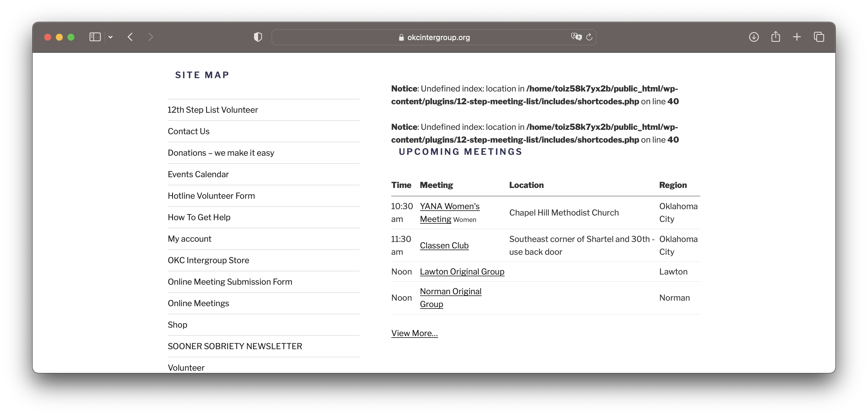Click the back navigation arrow
Screen dimensions: 868x416
(x=131, y=37)
